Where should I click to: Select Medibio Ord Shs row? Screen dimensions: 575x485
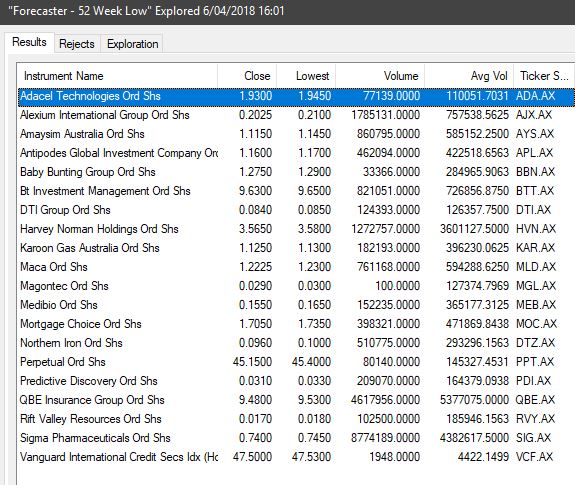tap(296, 305)
